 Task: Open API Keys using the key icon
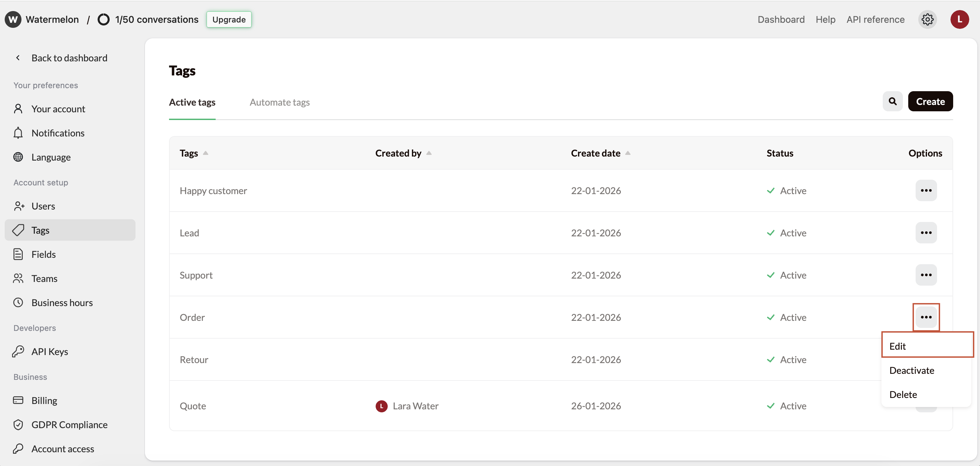[18, 351]
